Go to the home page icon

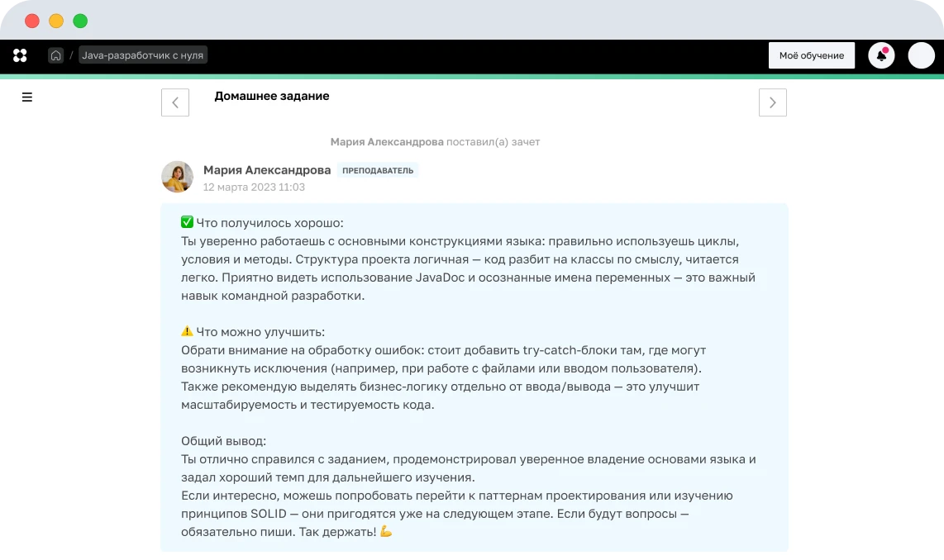point(55,55)
